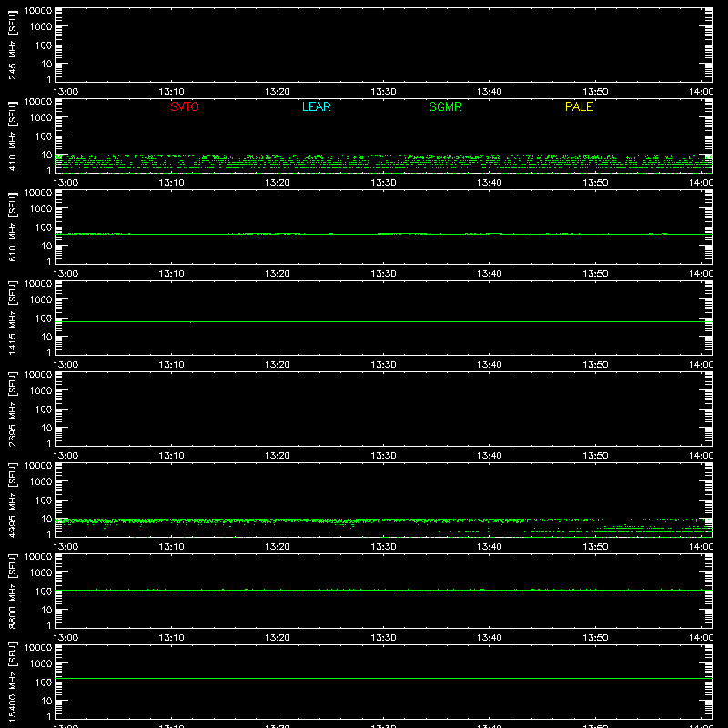Image resolution: width=728 pixels, height=728 pixels.
Task: Click the 13:40 time label below 610 MHz plot
Action: coord(489,274)
